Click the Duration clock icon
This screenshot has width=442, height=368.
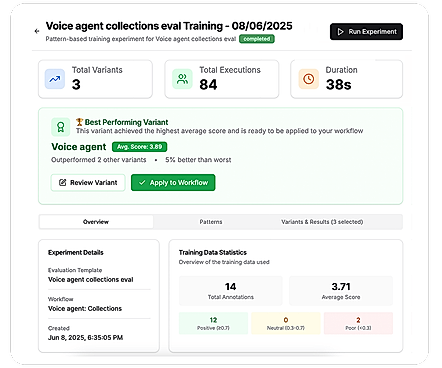coord(309,79)
